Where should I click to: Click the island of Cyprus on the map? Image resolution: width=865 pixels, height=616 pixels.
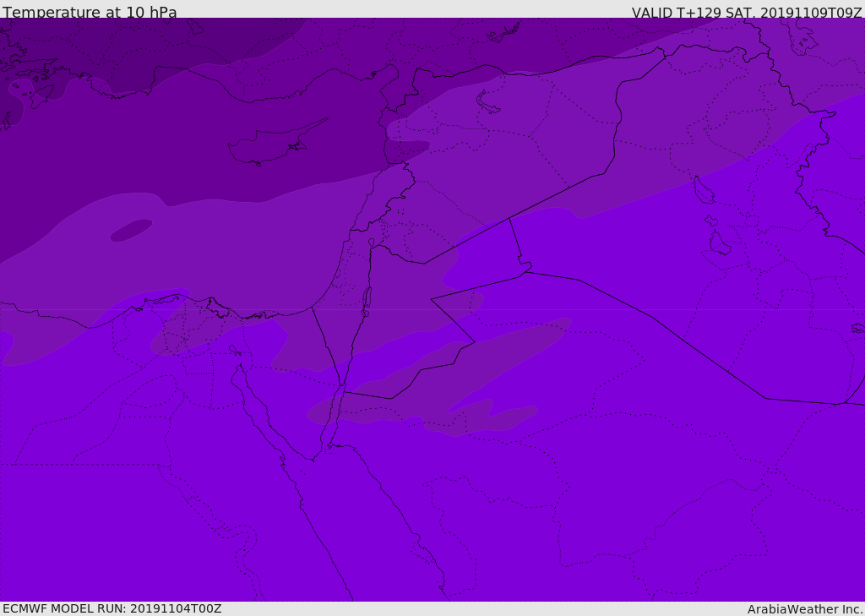276,144
